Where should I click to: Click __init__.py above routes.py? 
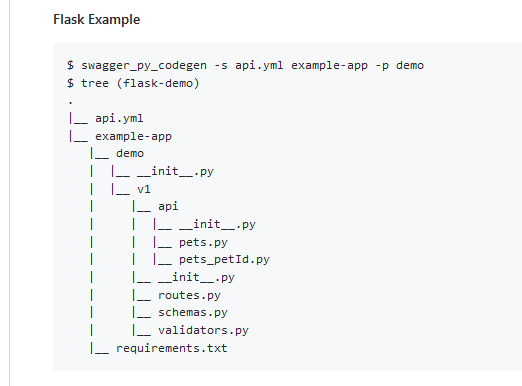point(196,277)
